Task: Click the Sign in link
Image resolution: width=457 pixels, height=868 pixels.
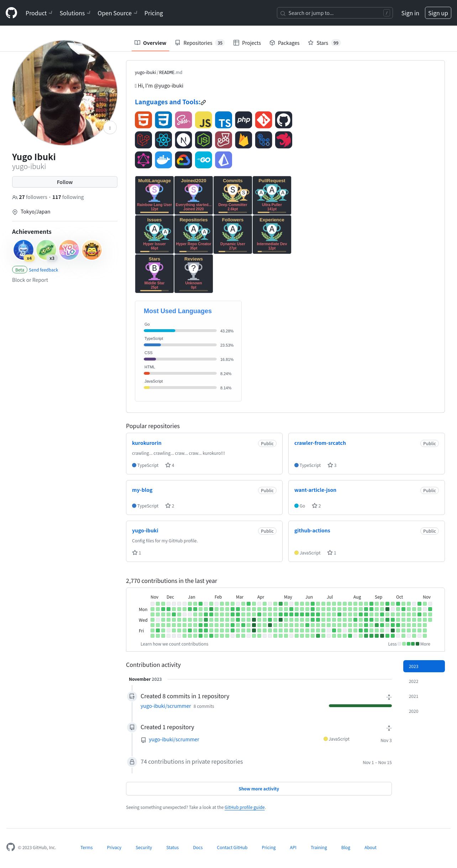Action: (410, 13)
